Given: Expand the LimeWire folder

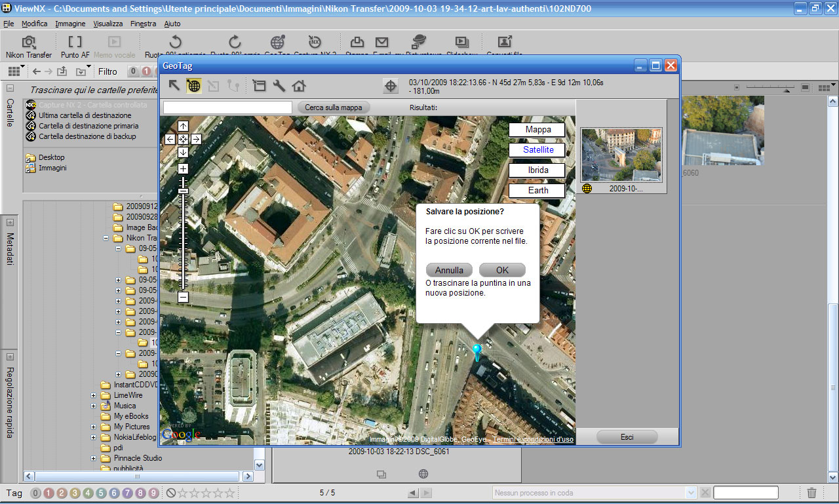Looking at the screenshot, I should (x=94, y=396).
